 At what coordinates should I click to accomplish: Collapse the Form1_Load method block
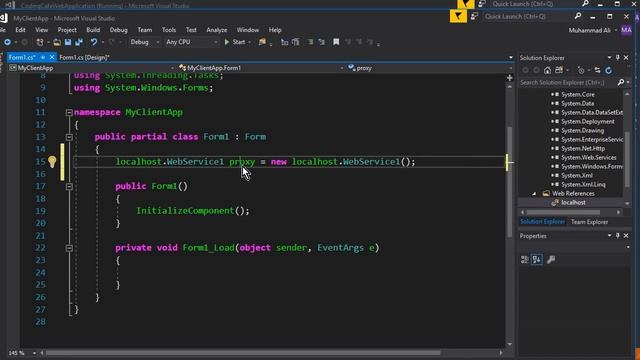coord(69,248)
